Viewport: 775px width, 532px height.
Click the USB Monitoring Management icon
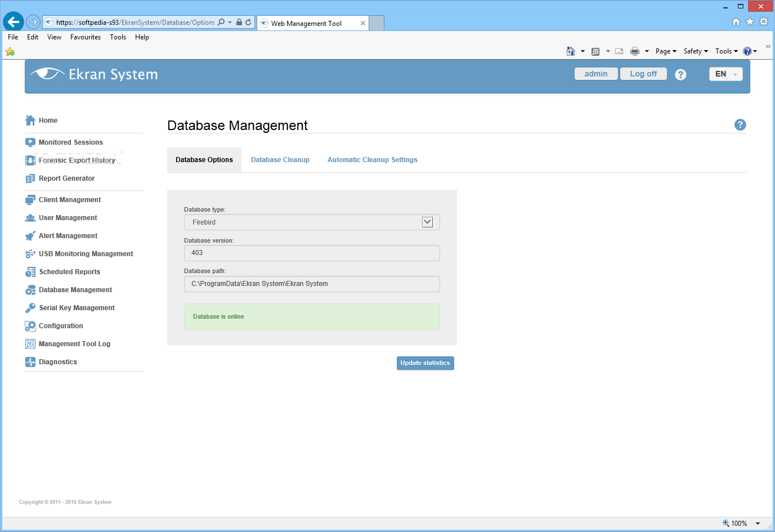point(30,254)
